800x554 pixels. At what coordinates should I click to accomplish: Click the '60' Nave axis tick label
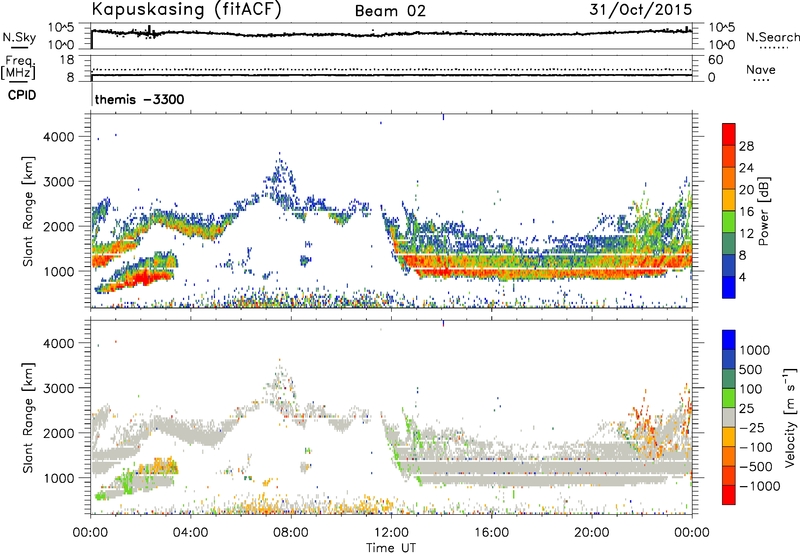click(715, 60)
